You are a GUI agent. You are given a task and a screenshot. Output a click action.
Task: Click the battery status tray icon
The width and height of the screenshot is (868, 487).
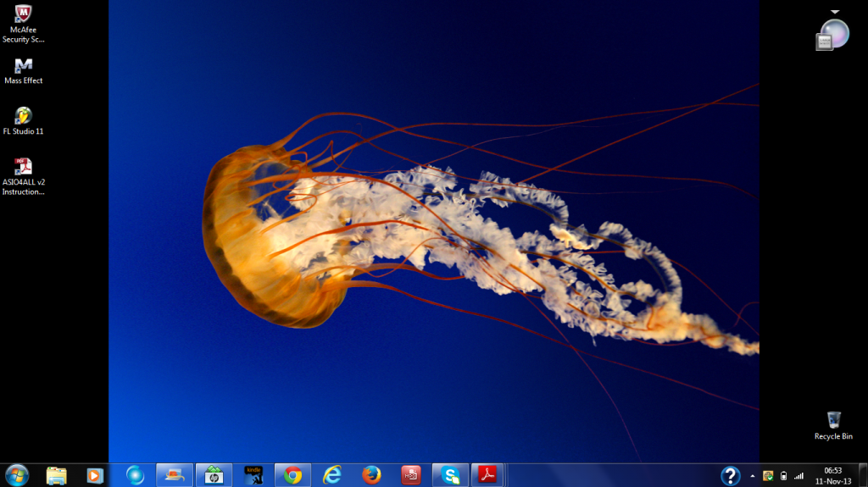click(783, 476)
